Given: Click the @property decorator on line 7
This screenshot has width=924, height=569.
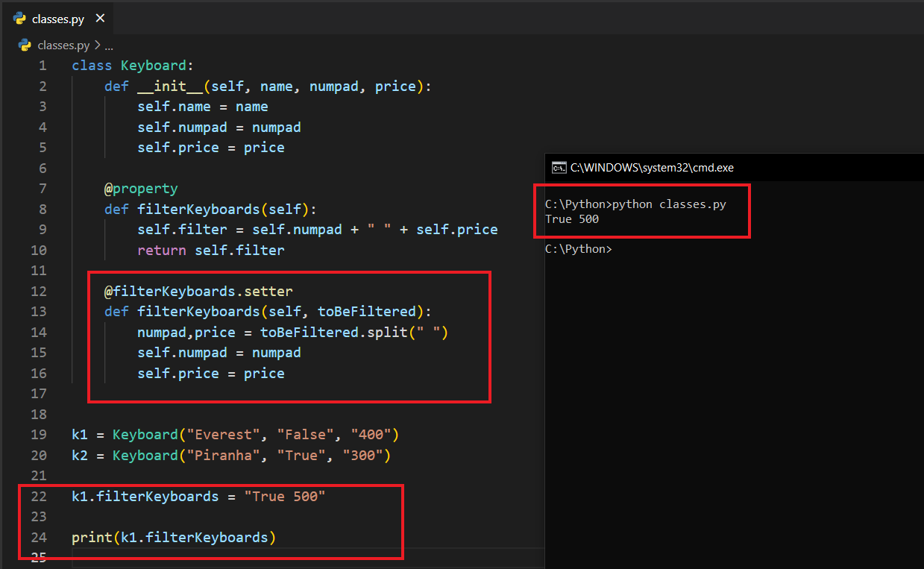Looking at the screenshot, I should tap(141, 189).
